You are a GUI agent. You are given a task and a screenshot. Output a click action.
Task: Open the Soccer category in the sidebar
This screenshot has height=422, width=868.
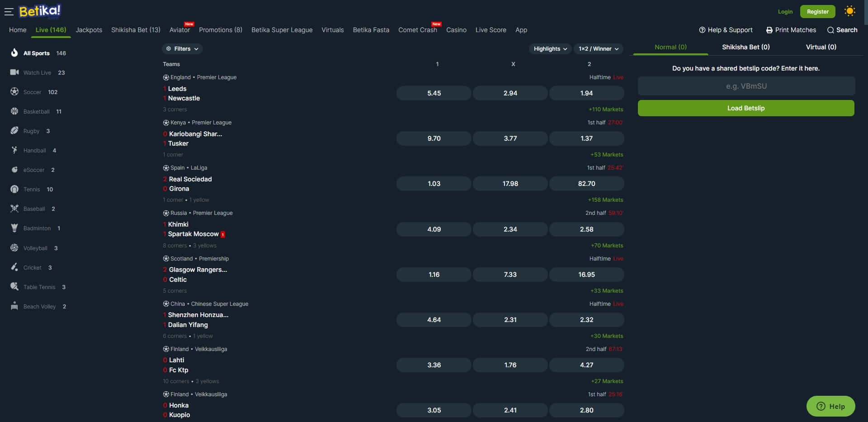pos(33,92)
